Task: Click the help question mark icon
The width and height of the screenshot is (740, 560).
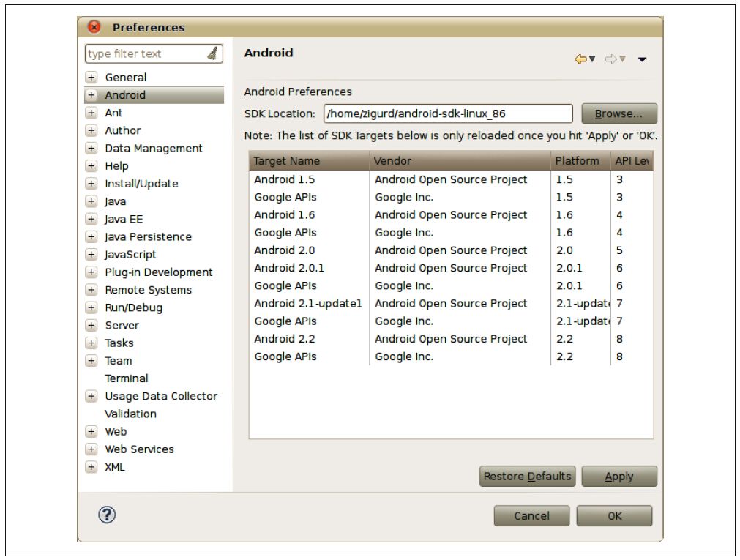Action: pyautogui.click(x=107, y=515)
